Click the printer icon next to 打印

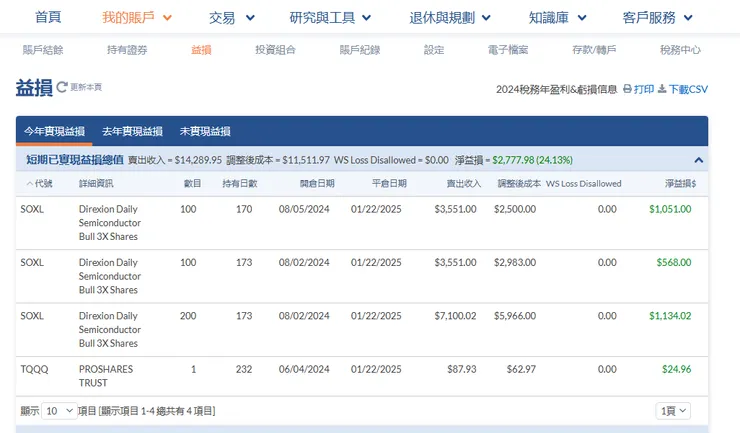(x=627, y=89)
